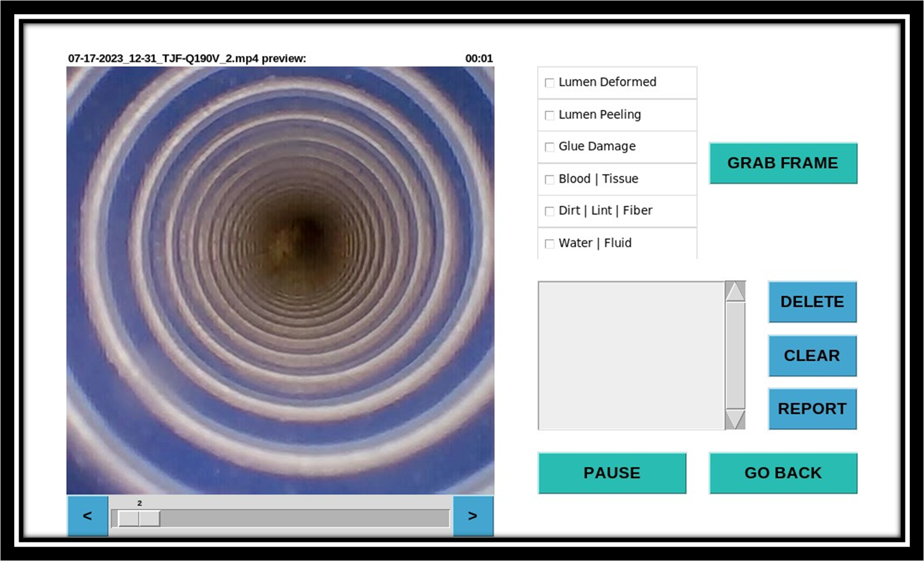Click CLEAR to empty the captured list
The height and width of the screenshot is (561, 924).
point(812,355)
